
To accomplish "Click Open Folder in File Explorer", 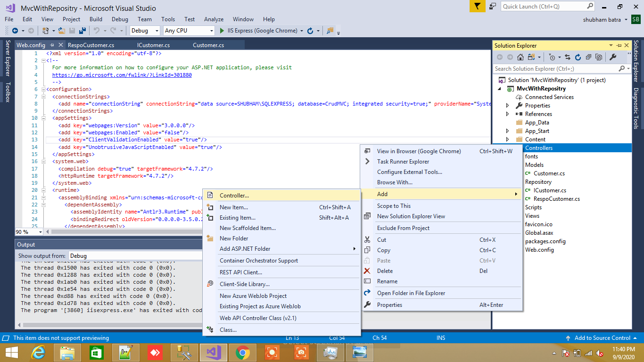I will [441, 293].
